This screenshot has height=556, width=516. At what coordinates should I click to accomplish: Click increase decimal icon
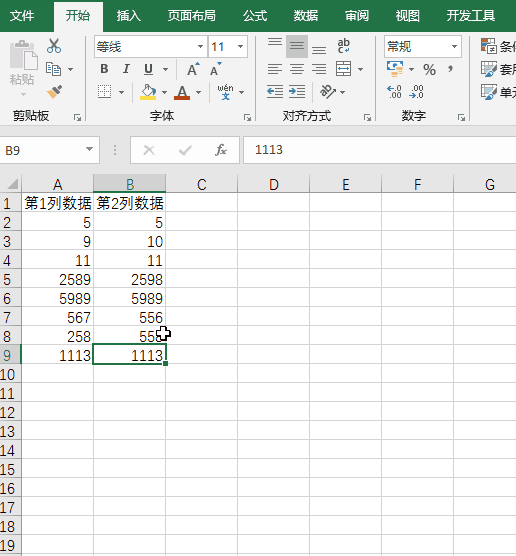[394, 92]
